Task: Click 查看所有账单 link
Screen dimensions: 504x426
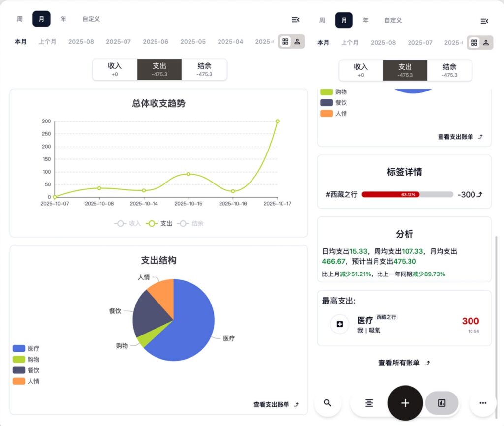Action: [404, 363]
